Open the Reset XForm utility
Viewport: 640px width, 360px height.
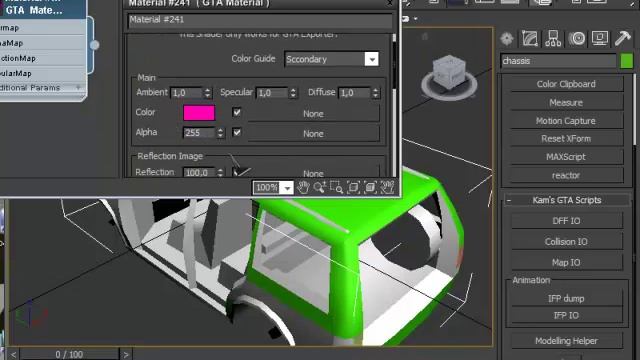pyautogui.click(x=566, y=139)
